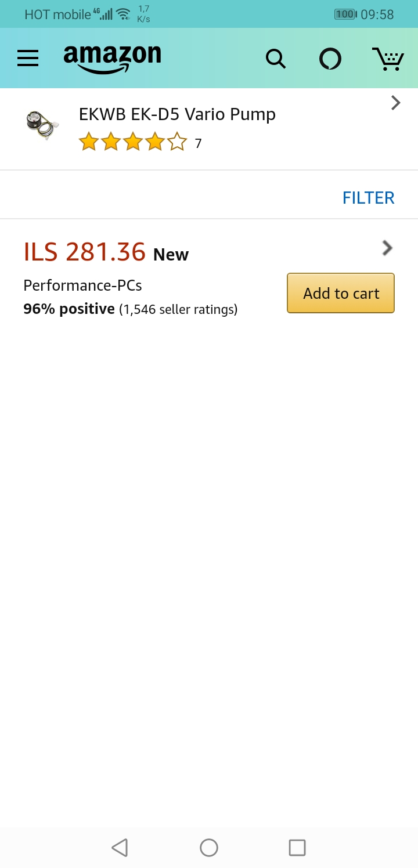Image resolution: width=418 pixels, height=868 pixels.
Task: Open the FILTER options
Action: click(x=368, y=198)
